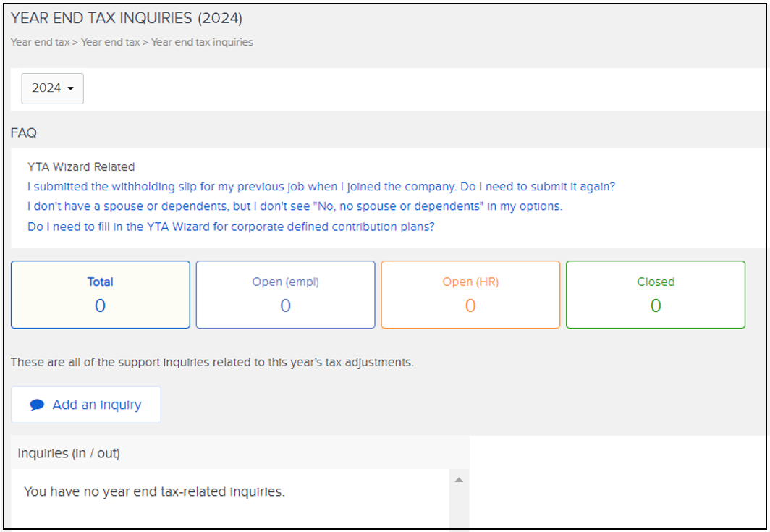Open FAQ about resubmitting previous job withholding slip

pos(321,187)
